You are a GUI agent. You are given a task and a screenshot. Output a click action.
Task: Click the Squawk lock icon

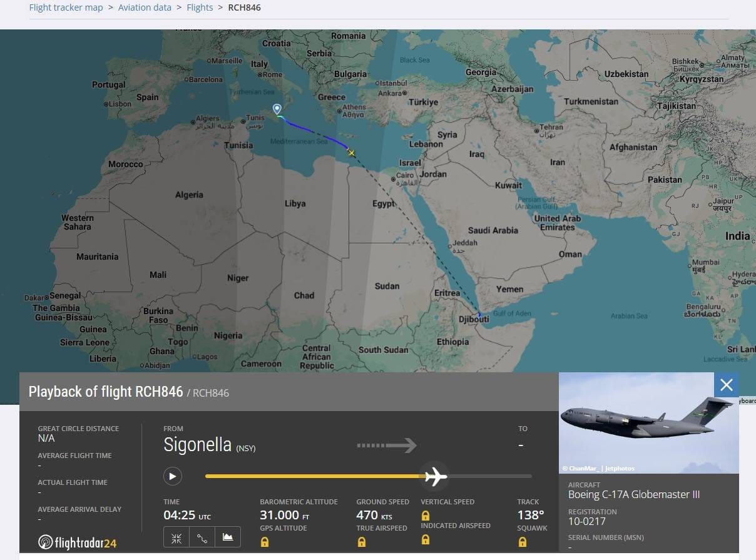(x=522, y=542)
